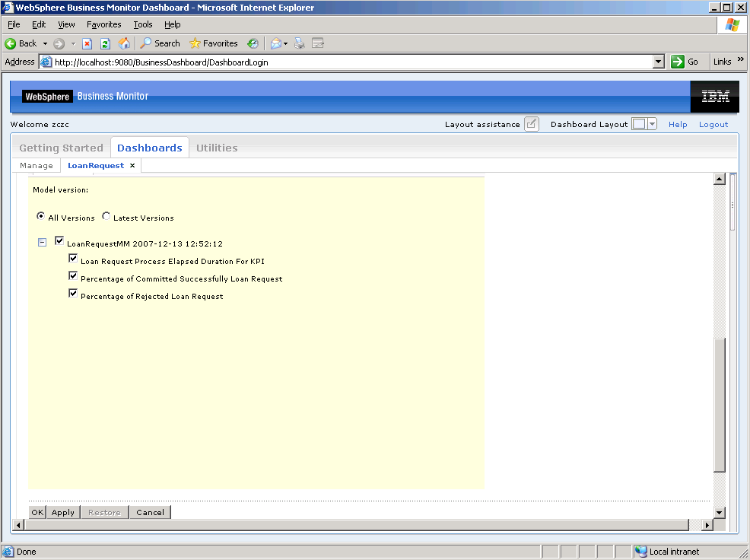Uncheck LoanRequestMM 2007-12-13 checkbox
The image size is (750, 560).
coord(59,240)
